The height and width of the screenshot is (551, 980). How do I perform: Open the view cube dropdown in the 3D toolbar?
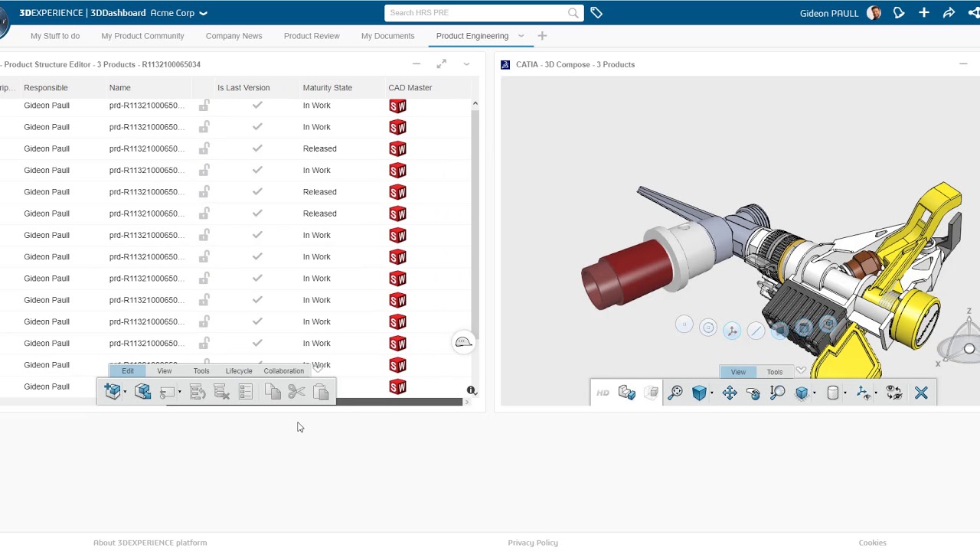click(x=712, y=393)
